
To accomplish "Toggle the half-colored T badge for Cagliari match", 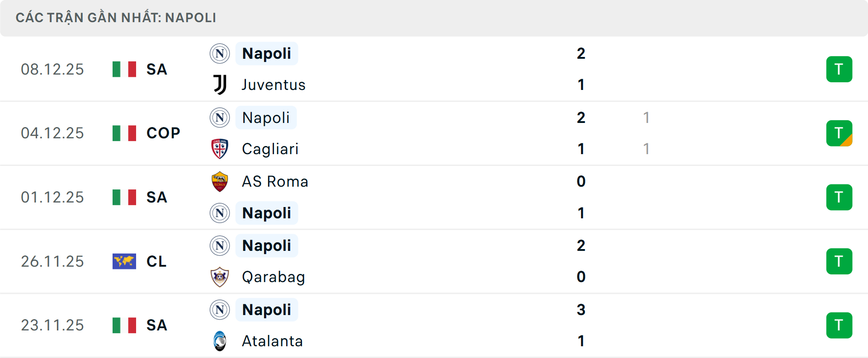I will click(x=840, y=133).
